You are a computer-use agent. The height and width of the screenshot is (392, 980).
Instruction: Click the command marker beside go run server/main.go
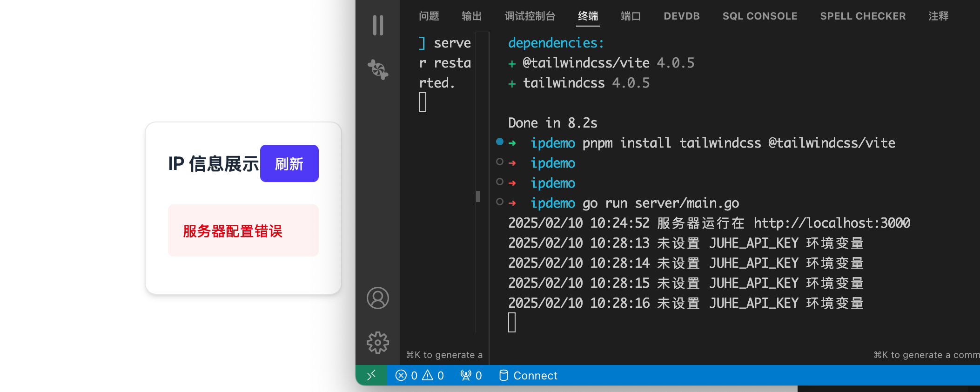[x=500, y=202]
